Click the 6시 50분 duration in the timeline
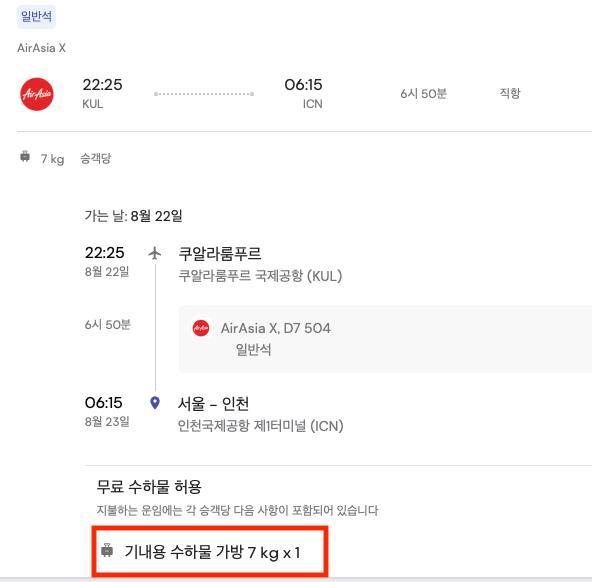 108,325
